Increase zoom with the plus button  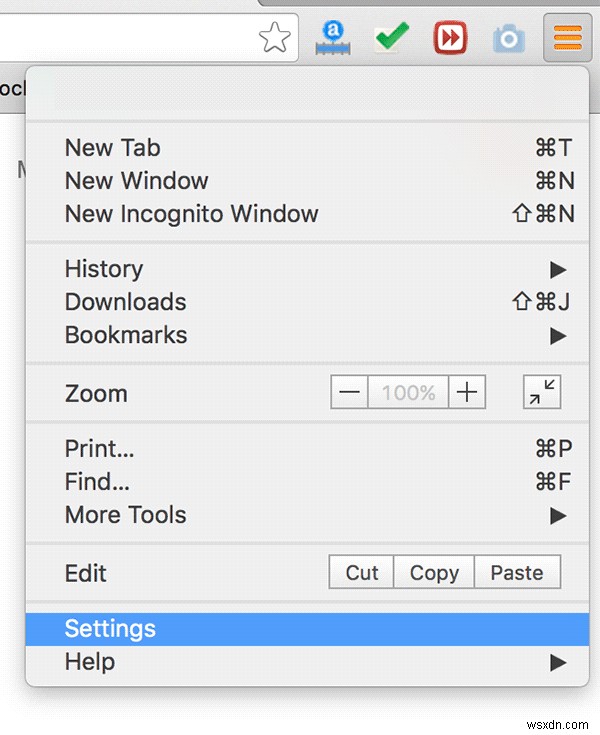[x=467, y=392]
